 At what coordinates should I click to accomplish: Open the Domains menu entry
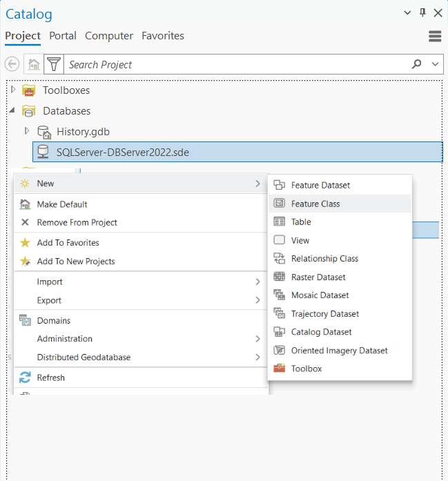point(141,321)
